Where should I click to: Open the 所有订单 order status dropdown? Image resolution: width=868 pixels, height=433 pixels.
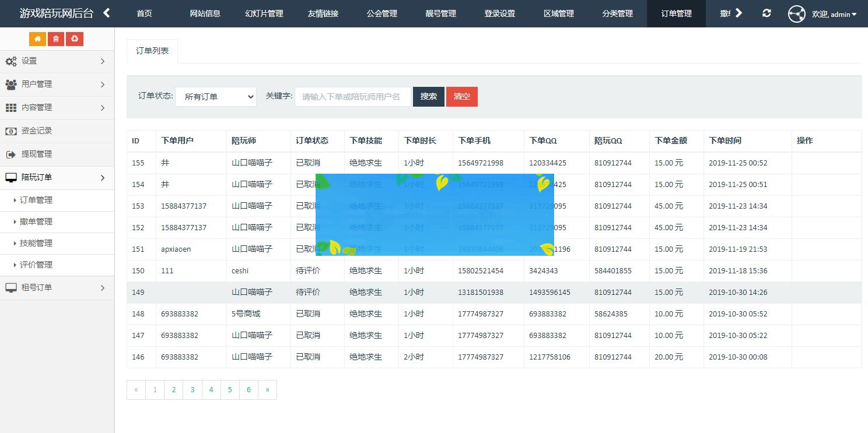pos(215,96)
